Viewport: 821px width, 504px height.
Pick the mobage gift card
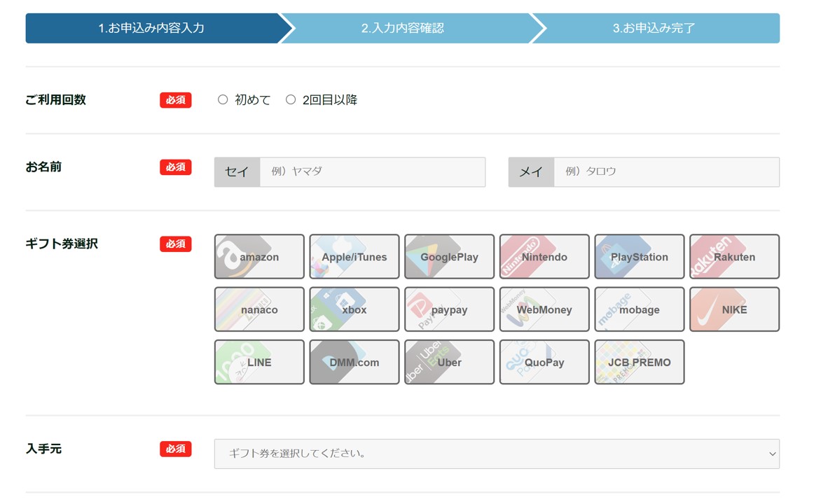click(x=640, y=309)
